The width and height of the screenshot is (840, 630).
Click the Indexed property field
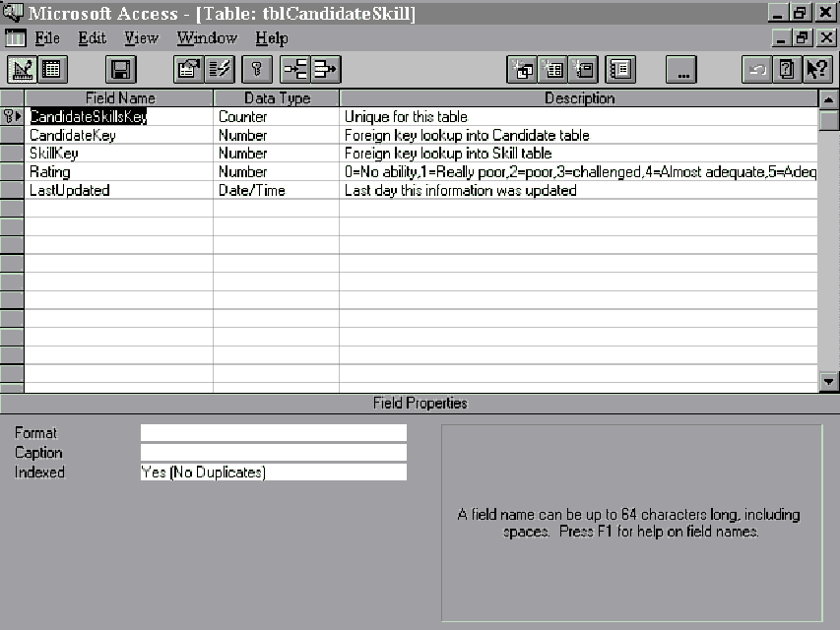tap(273, 472)
